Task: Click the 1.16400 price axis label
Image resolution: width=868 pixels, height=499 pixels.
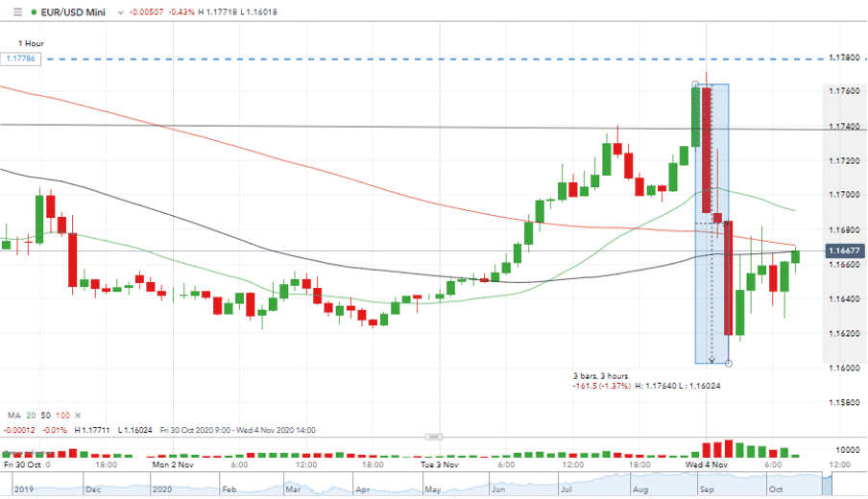Action: [x=844, y=298]
